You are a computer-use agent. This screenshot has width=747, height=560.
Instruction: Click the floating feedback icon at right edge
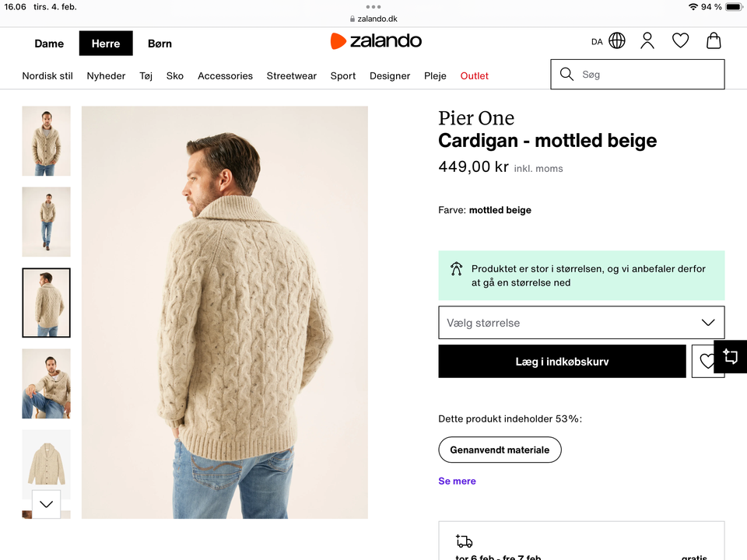click(730, 357)
